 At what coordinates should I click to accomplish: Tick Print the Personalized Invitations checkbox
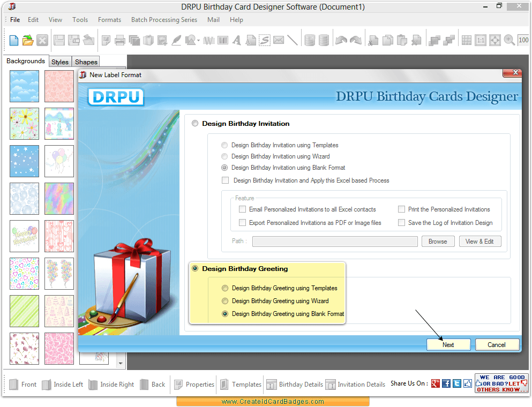pos(401,209)
